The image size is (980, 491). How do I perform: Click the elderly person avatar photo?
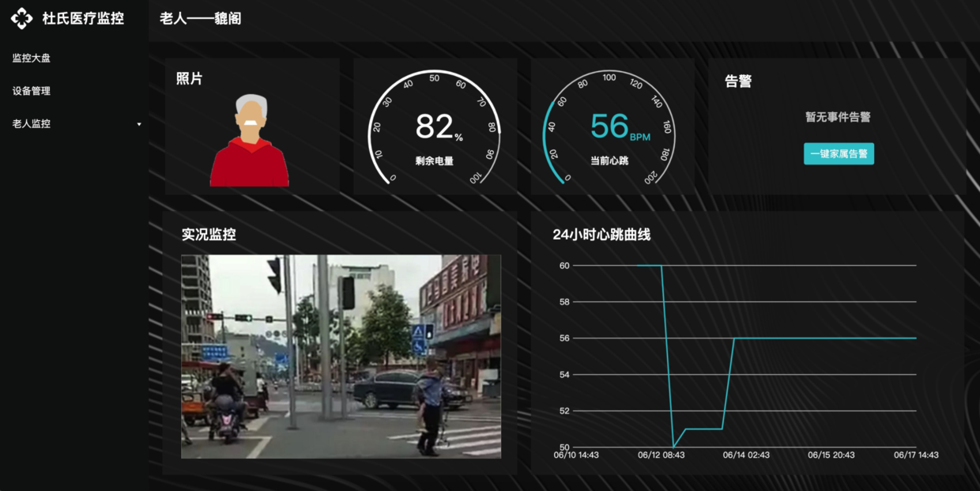coord(250,140)
